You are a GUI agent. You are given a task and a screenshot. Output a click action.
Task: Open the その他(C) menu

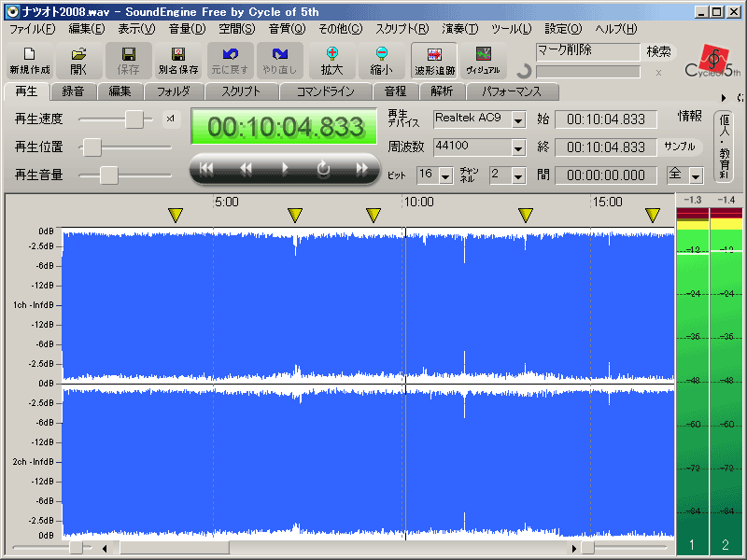pos(341,29)
